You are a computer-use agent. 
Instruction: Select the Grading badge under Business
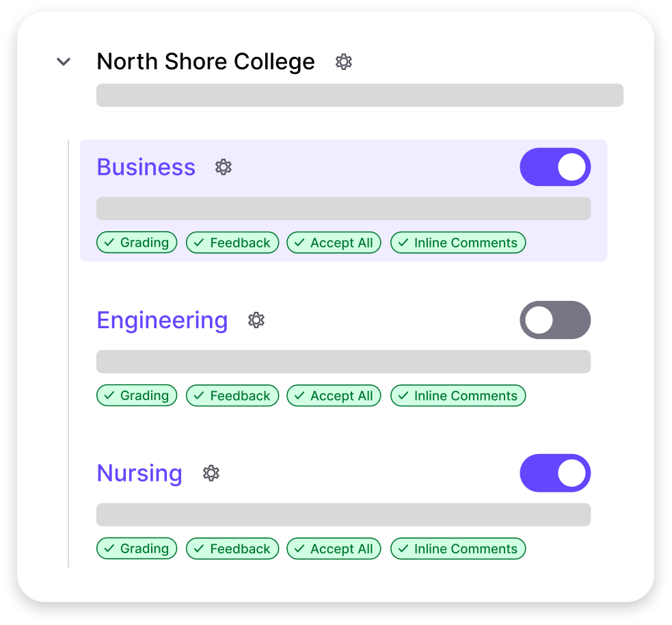[x=137, y=242]
